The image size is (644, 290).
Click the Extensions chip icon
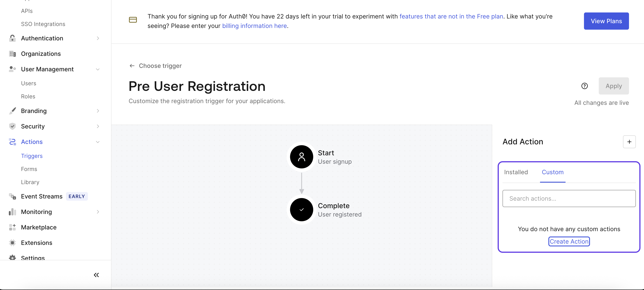(x=12, y=243)
